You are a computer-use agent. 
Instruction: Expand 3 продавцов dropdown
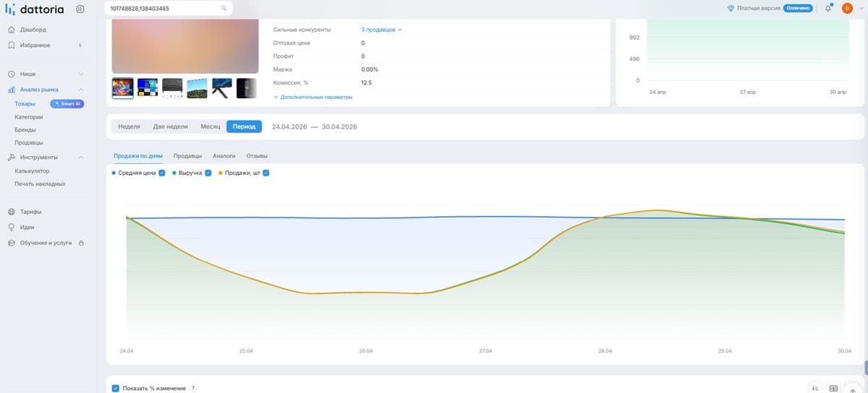(381, 30)
